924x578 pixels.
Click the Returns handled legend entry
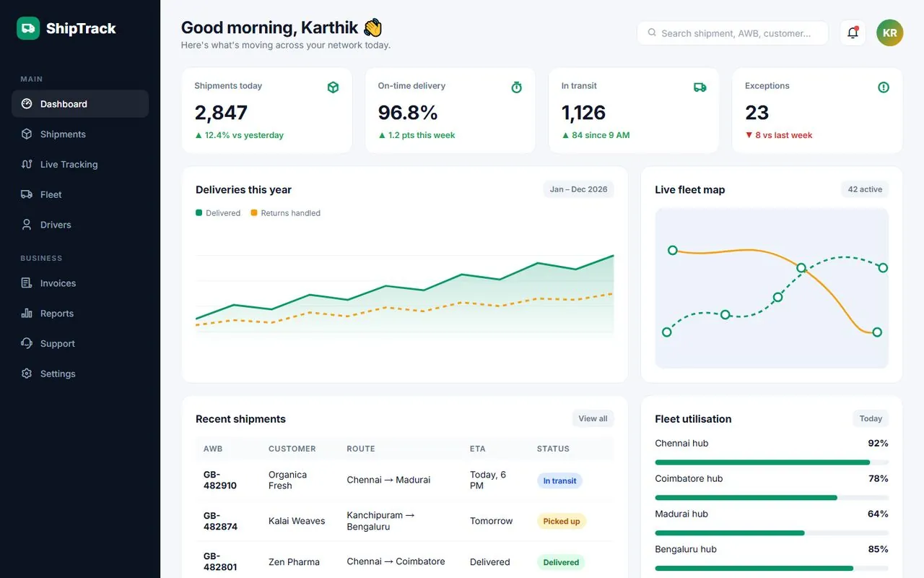(x=285, y=213)
